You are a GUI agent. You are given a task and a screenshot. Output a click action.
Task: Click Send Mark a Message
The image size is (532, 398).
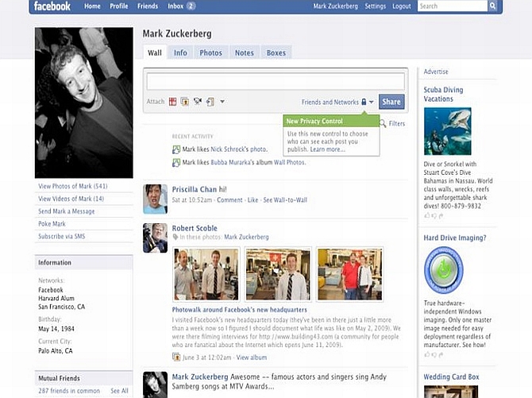[67, 211]
